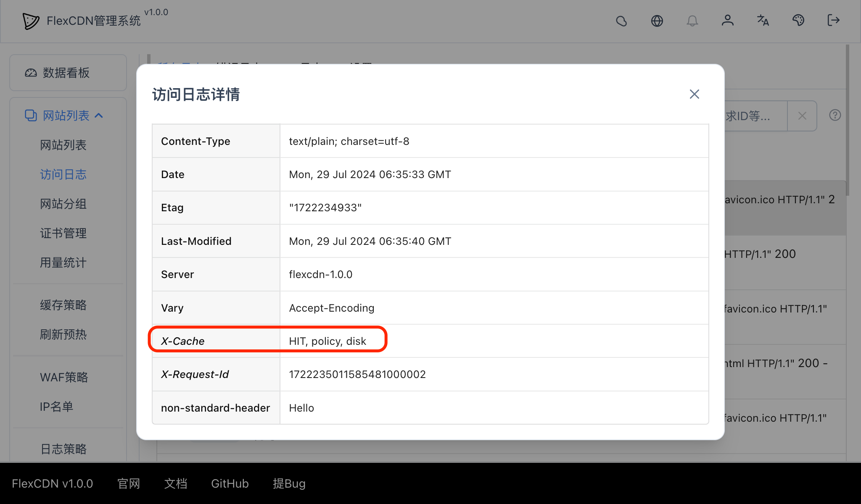Select the dashboard gauge icon beside 数据看板
Screen dimensions: 861x504
point(30,73)
